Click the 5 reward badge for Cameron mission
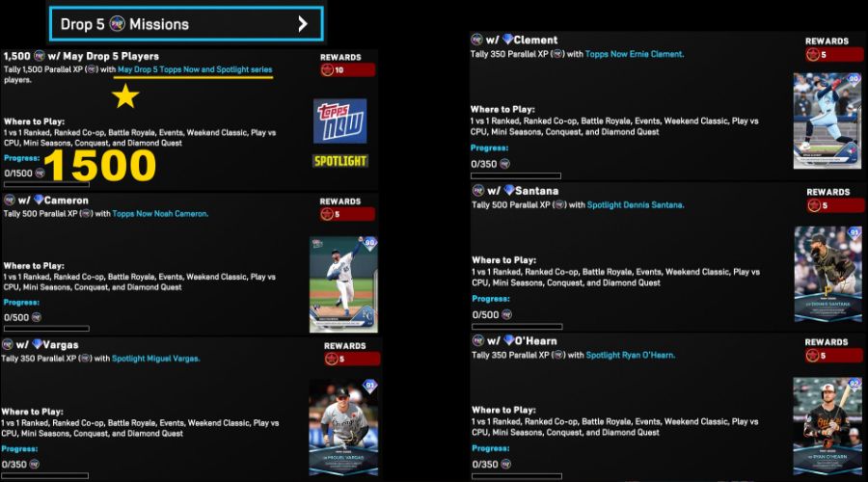 [x=347, y=214]
